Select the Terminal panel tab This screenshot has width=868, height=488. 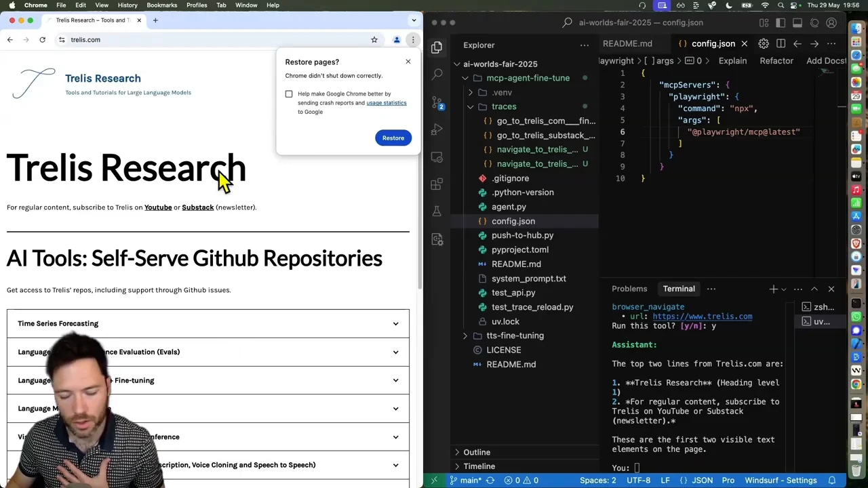(x=679, y=289)
